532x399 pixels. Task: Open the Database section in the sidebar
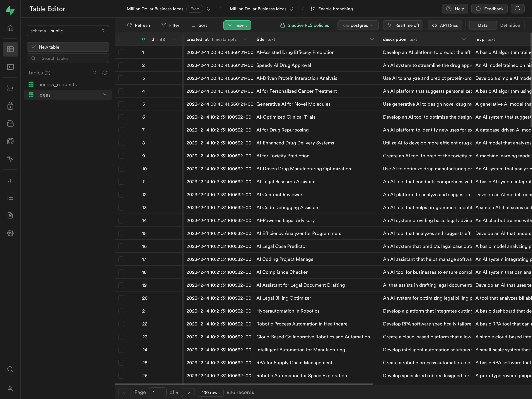[10, 88]
